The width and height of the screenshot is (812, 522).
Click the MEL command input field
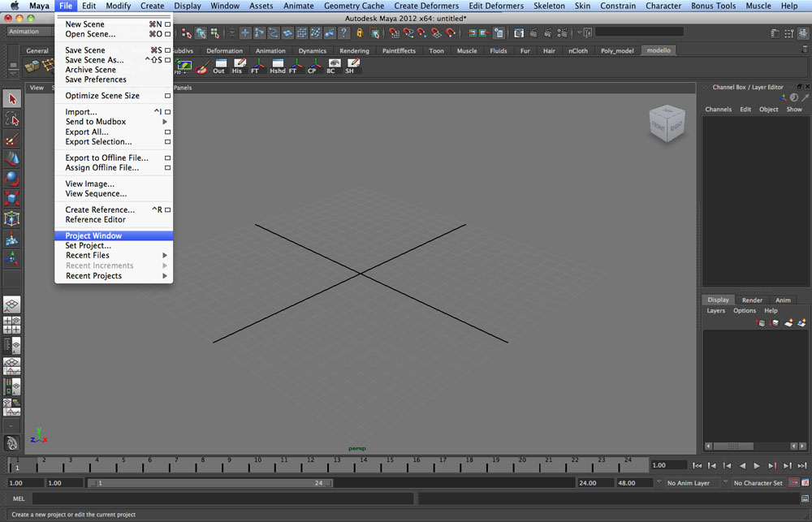(x=222, y=498)
